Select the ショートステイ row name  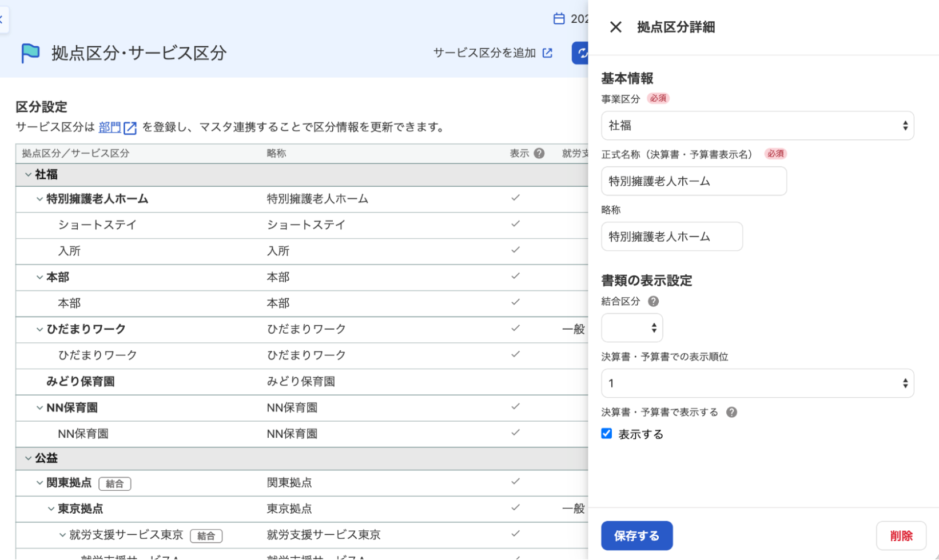tap(97, 225)
